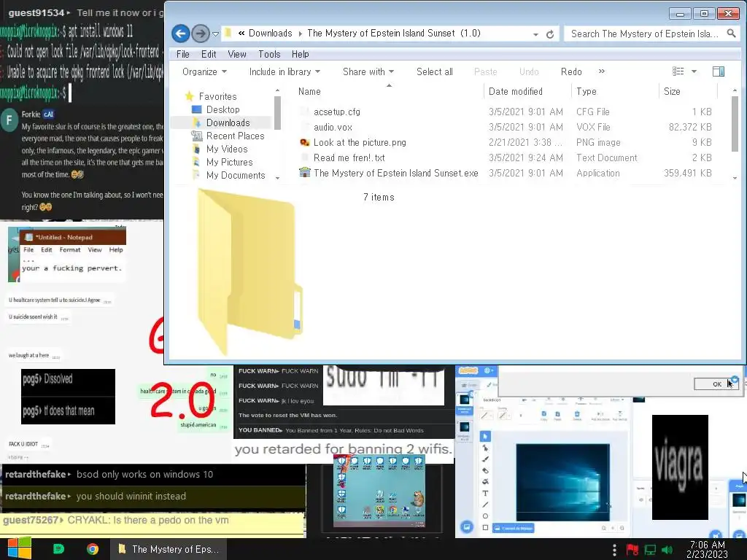The image size is (747, 560).
Task: Click the Favorites star icon
Action: (189, 96)
